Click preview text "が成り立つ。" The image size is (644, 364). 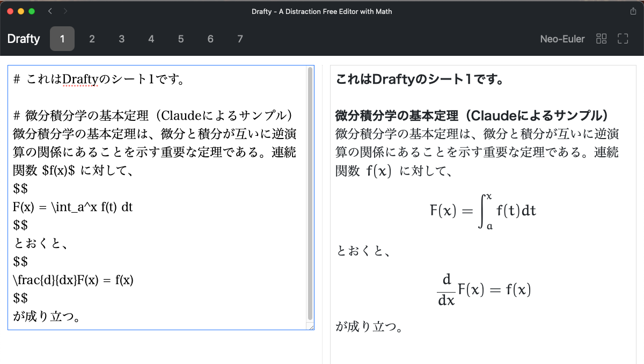pos(369,326)
